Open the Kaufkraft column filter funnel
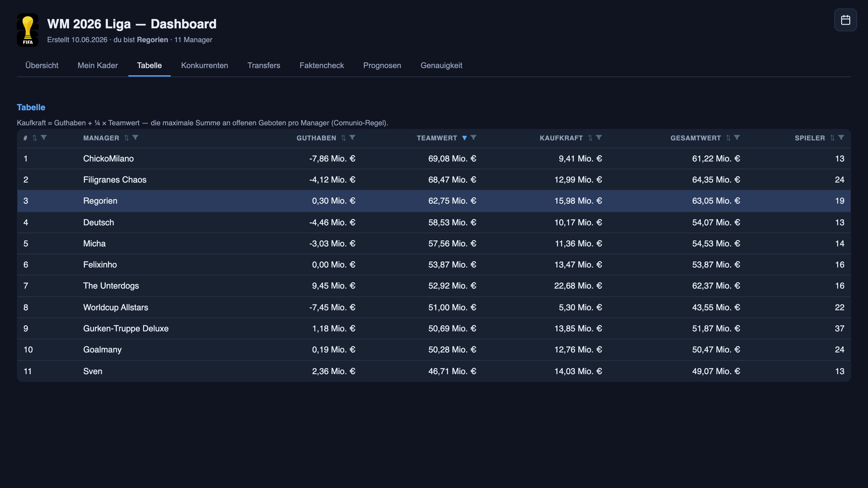Viewport: 868px width, 488px height. pos(599,137)
